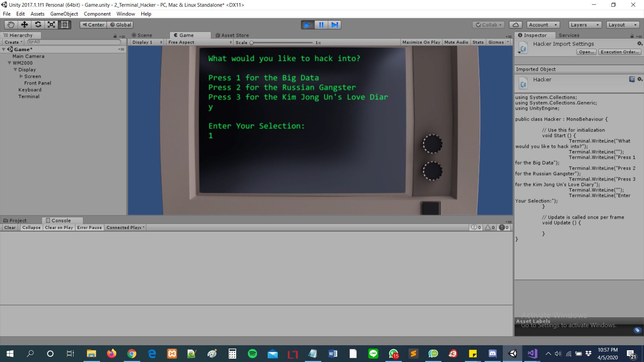
Task: Click the Execution Order button
Action: click(x=619, y=52)
